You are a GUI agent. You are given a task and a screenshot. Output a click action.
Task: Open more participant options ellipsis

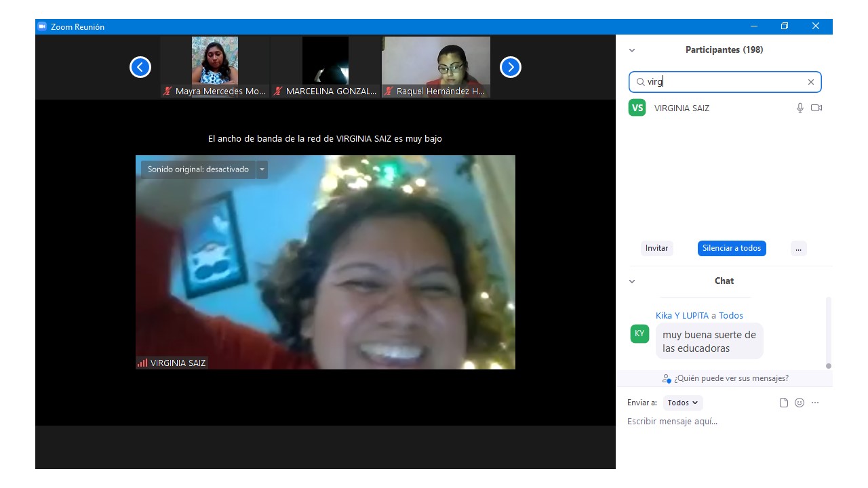coord(798,248)
